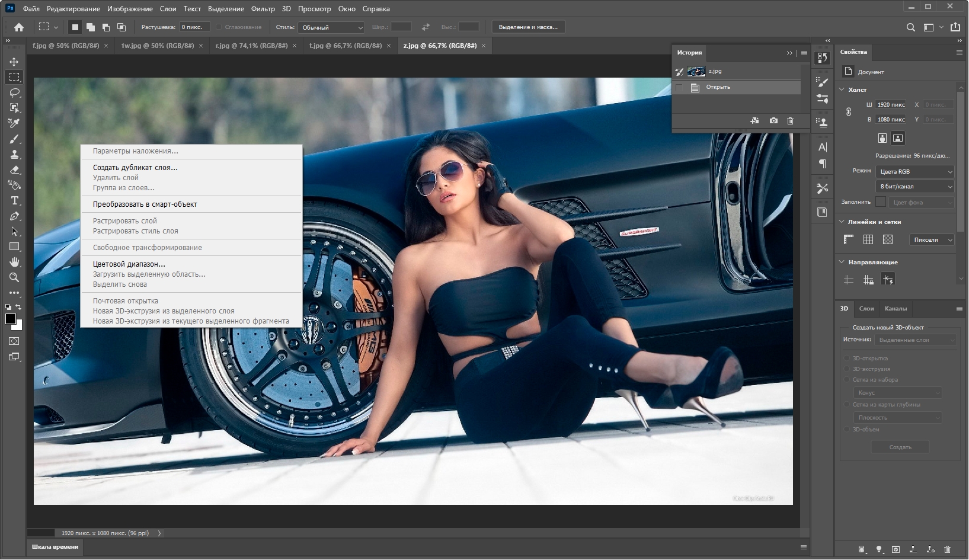Select the Hand tool
This screenshot has width=969, height=560.
(x=14, y=262)
